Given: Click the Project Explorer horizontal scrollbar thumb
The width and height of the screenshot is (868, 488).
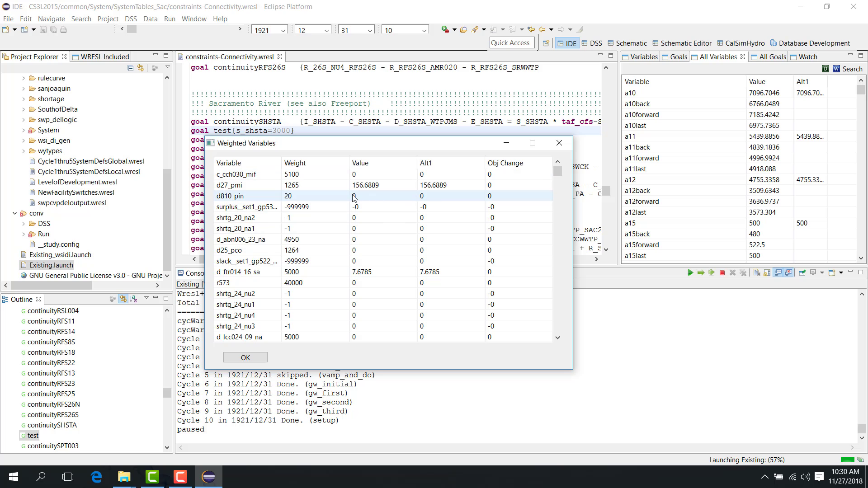Looking at the screenshot, I should click(x=51, y=285).
